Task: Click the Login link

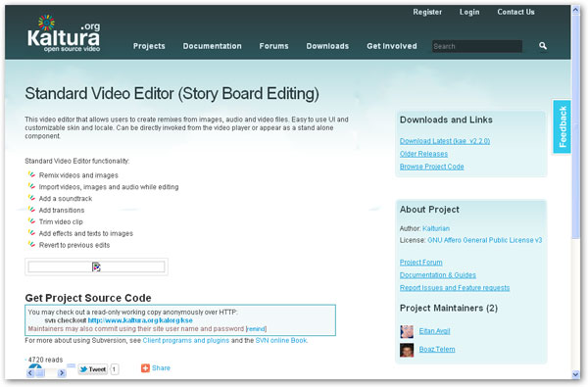Action: point(469,12)
